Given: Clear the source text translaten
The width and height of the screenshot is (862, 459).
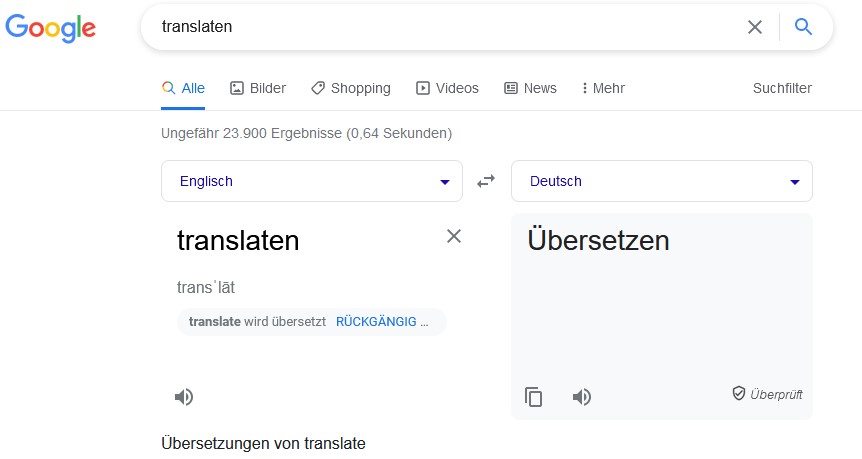Looking at the screenshot, I should (454, 236).
